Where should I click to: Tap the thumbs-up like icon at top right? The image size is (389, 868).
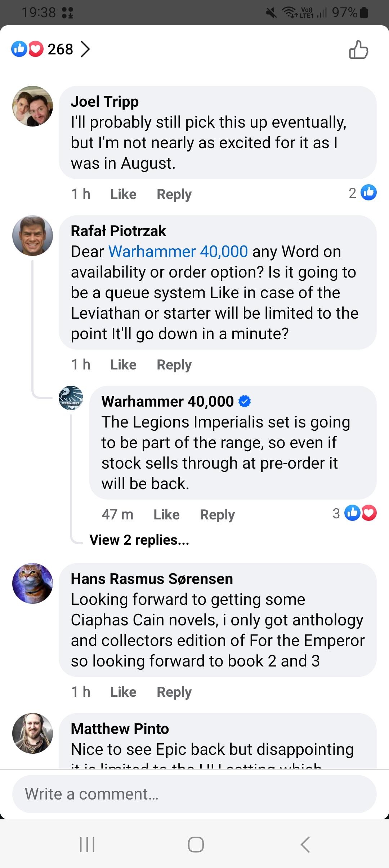[x=358, y=49]
